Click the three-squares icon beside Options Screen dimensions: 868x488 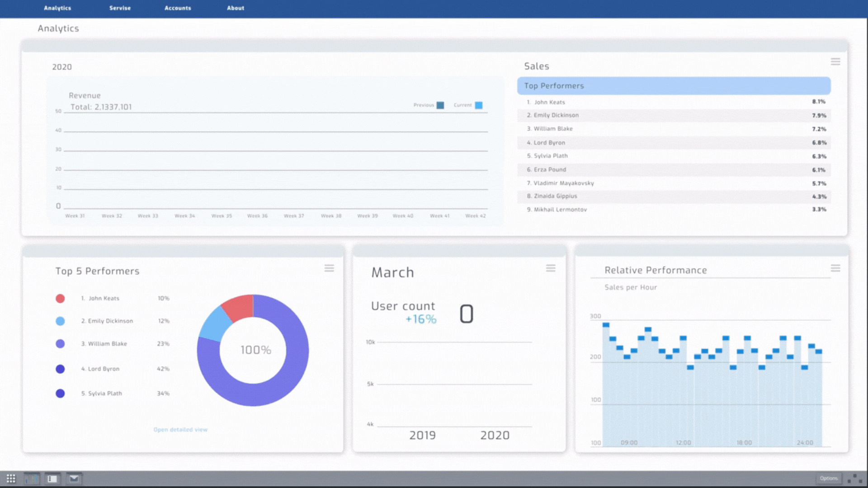(x=854, y=479)
